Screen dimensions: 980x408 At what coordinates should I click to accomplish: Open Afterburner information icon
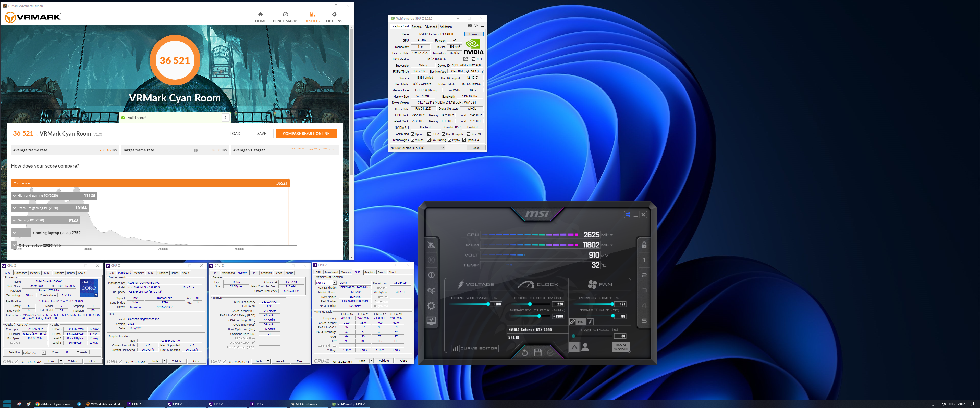tap(431, 275)
